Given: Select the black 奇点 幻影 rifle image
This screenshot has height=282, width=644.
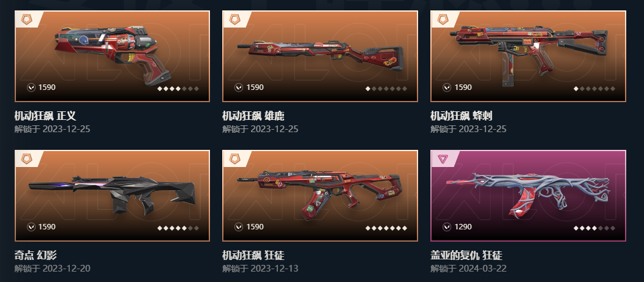Looking at the screenshot, I should [112, 195].
